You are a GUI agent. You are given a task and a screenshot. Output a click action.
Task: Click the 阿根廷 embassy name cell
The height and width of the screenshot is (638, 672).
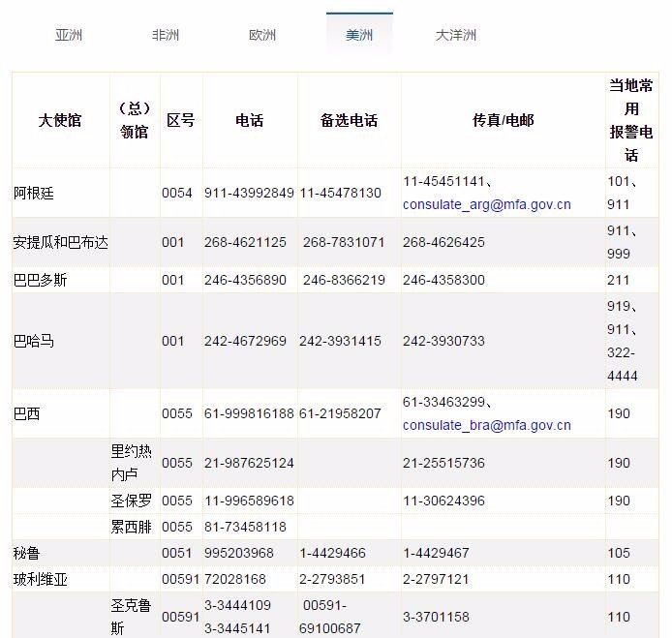pyautogui.click(x=34, y=193)
